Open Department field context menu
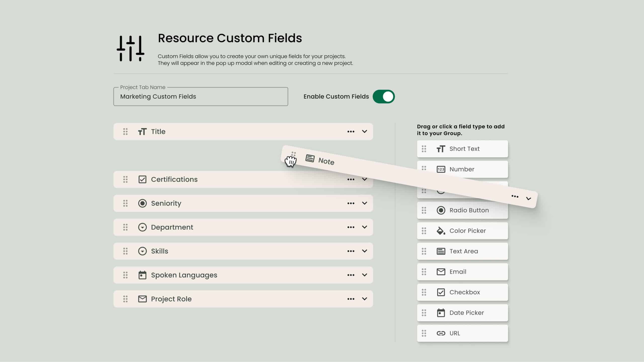The width and height of the screenshot is (644, 362). 351,227
